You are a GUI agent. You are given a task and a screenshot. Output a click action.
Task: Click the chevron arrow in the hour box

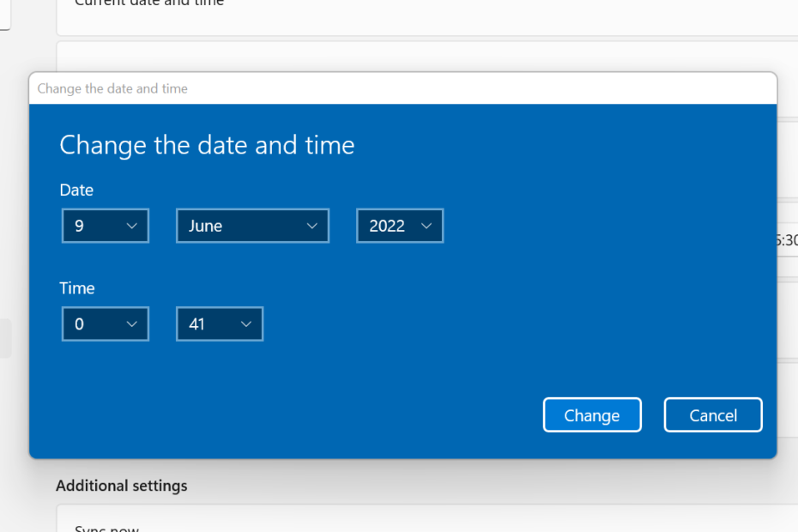coord(132,324)
